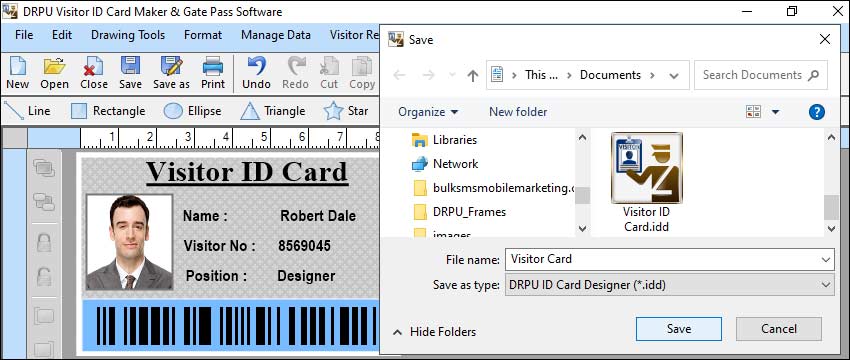Click the Forward arrow in Save dialog

pos(428,75)
